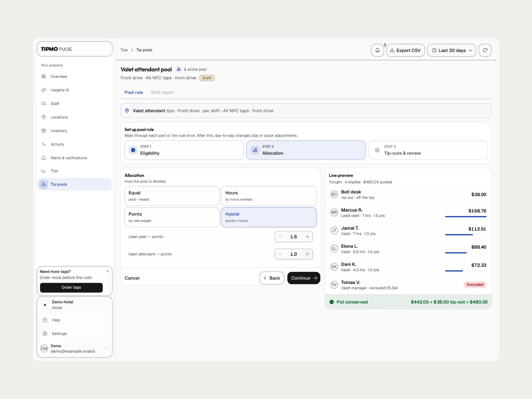This screenshot has width=532, height=399.
Task: Open Insights AI in sidebar
Action: click(x=75, y=90)
